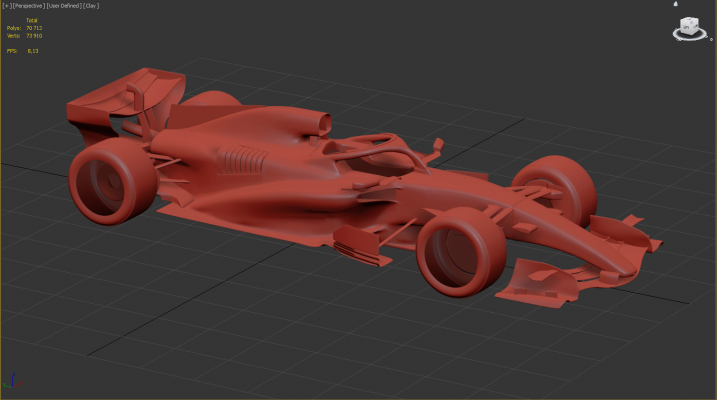Click the ViewCube cube to reorient view

click(x=689, y=26)
